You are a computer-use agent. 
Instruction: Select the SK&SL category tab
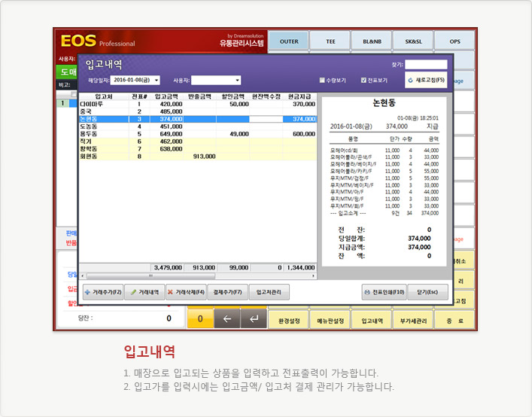point(413,41)
